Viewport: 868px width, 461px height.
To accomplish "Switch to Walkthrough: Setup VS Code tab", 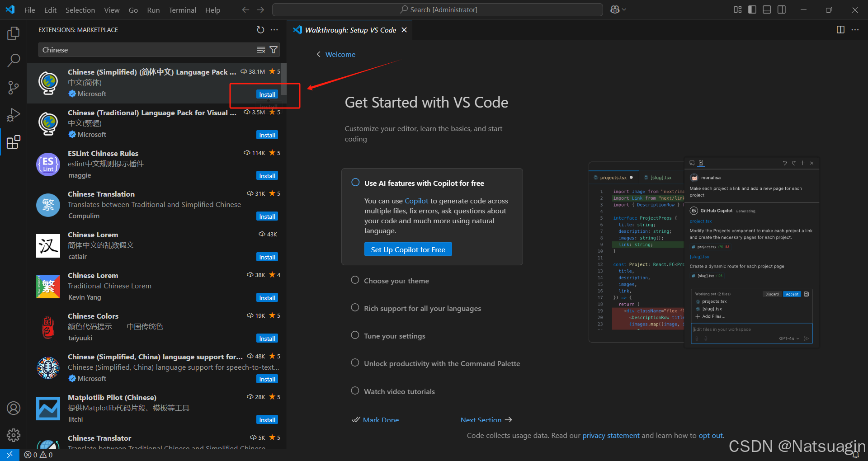I will [350, 30].
